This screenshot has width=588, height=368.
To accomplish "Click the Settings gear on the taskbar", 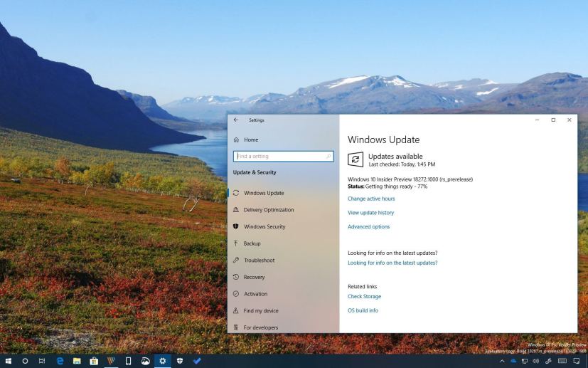I will pyautogui.click(x=162, y=362).
